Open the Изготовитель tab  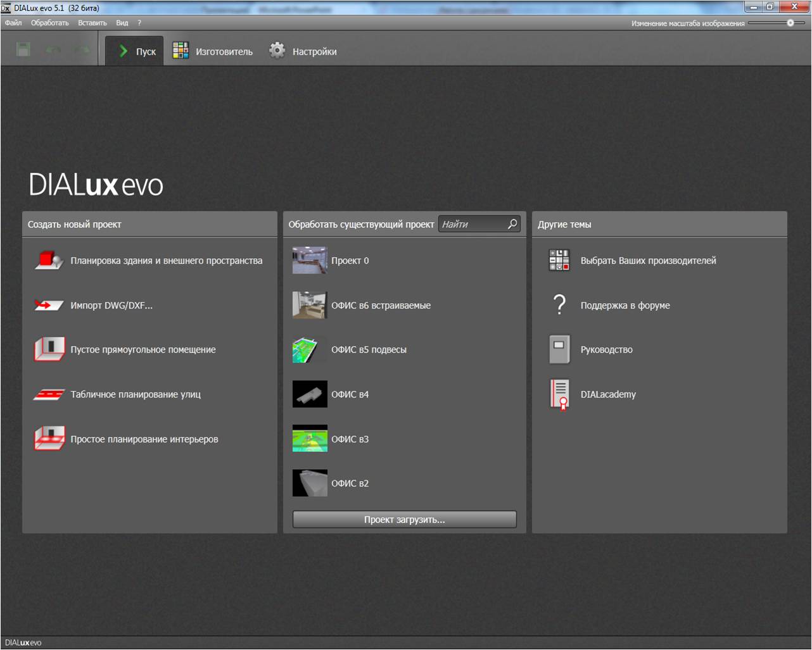click(x=213, y=51)
